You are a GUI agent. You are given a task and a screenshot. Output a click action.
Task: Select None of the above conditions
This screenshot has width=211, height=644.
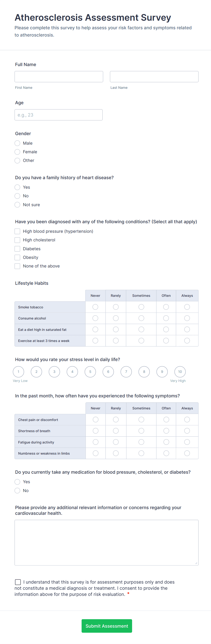[17, 266]
